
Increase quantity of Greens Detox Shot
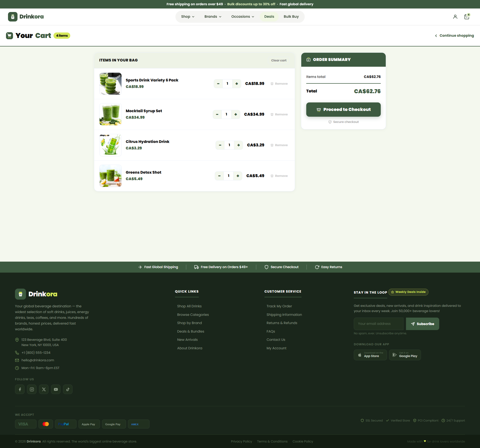238,176
